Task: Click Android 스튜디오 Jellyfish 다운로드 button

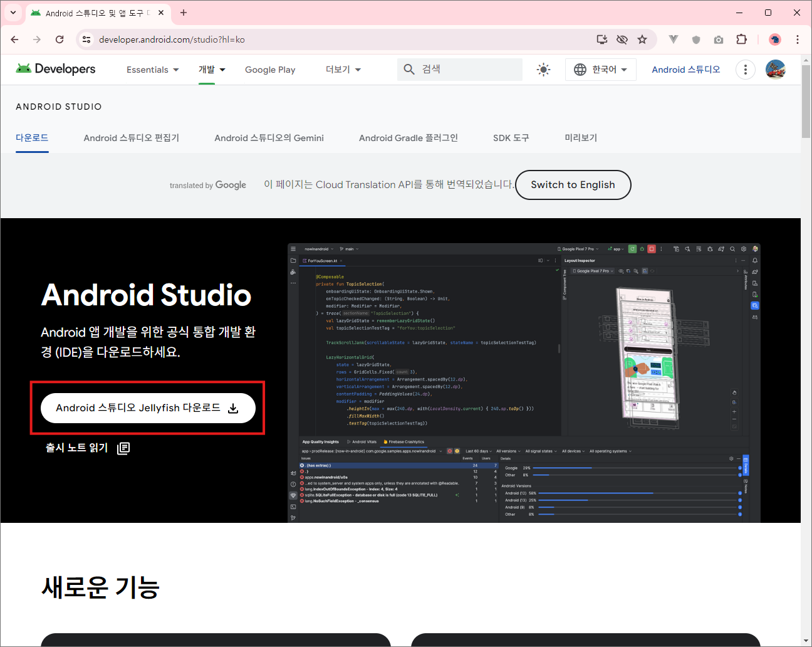Action: coord(148,408)
